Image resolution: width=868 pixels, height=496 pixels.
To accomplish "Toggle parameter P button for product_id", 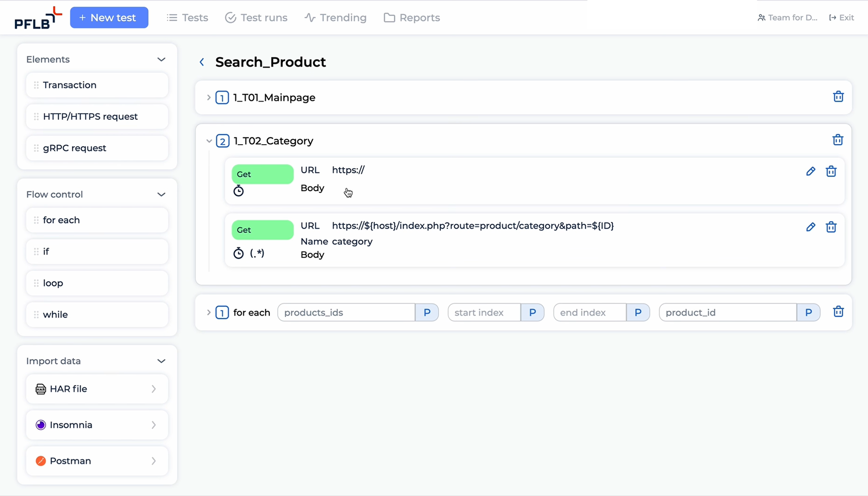I will click(808, 312).
